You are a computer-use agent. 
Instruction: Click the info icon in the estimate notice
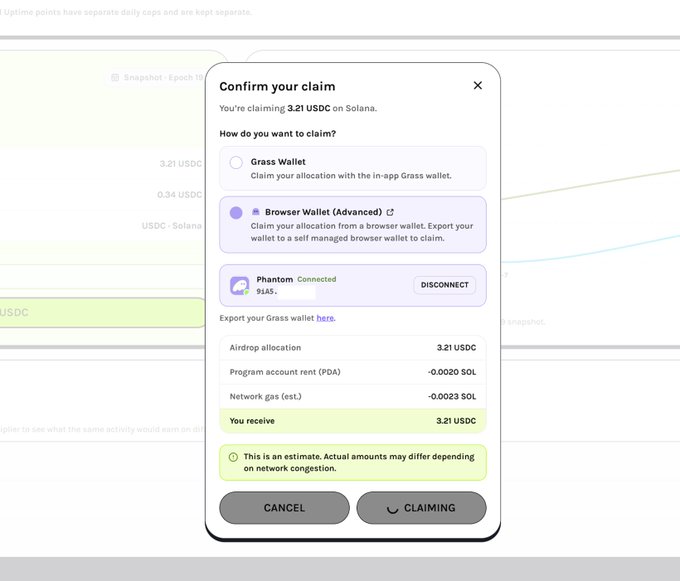[x=233, y=457]
